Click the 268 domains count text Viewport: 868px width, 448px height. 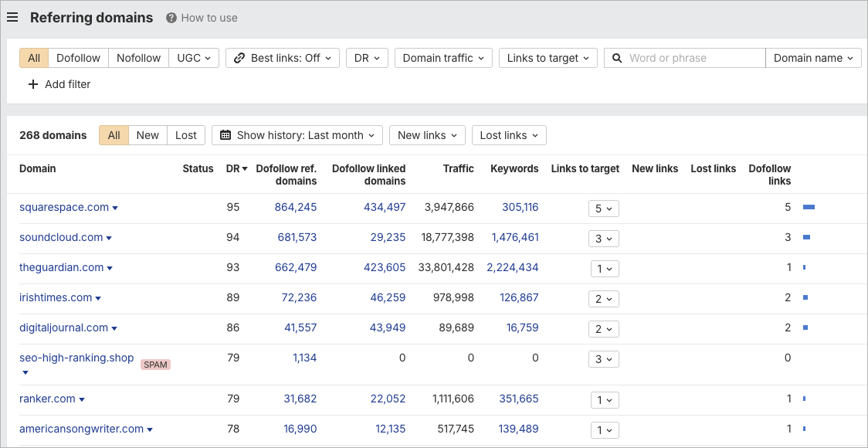(53, 135)
